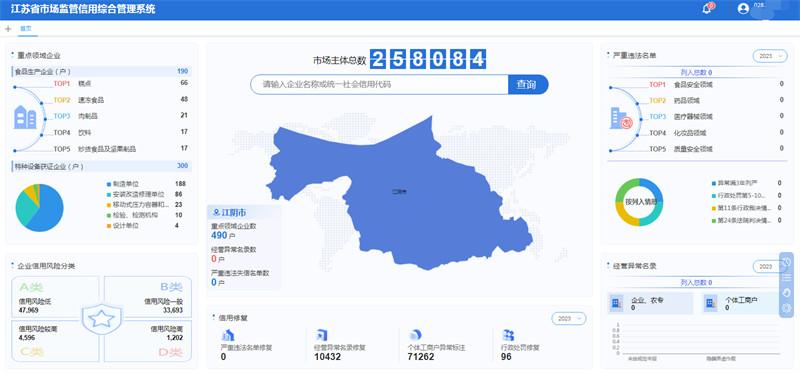Click the 行政处罚修复 value 96
This screenshot has width=800, height=374.
pos(507,357)
